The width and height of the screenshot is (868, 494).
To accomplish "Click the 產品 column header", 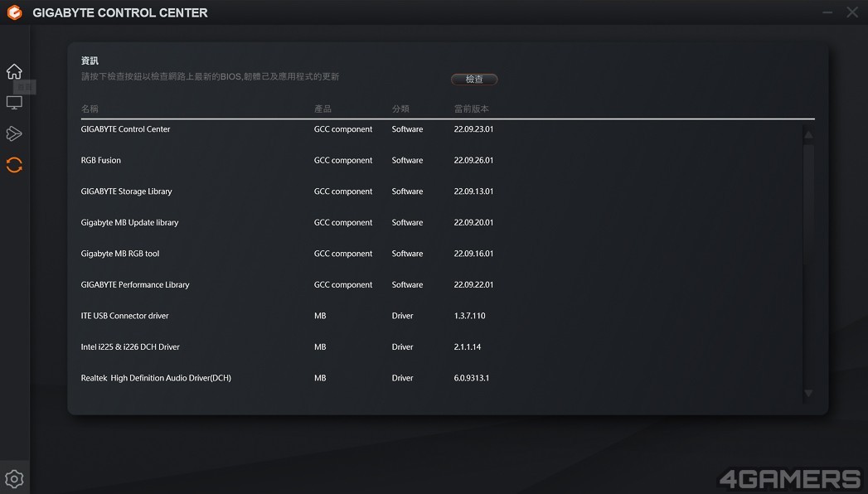I will [322, 109].
